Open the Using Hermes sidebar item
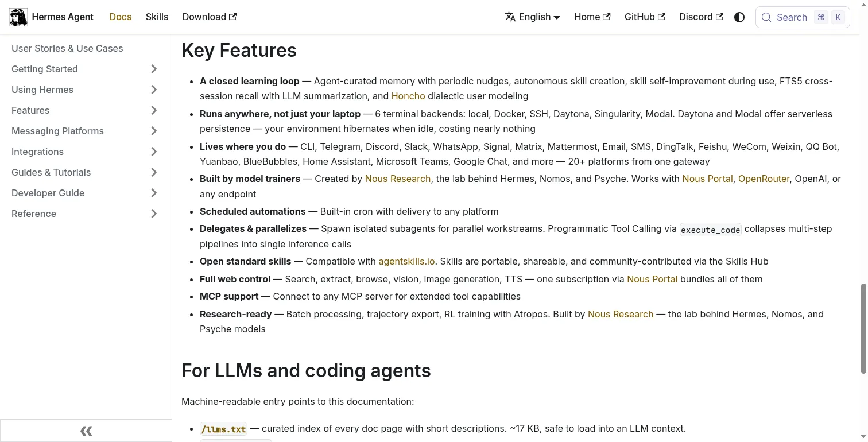Screen dimensions: 868x442 42,90
